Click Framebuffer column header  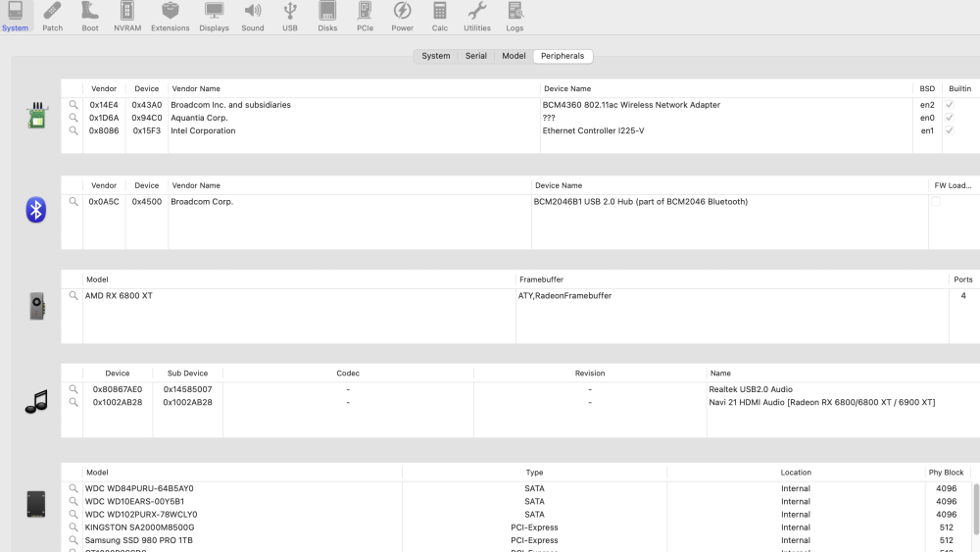coord(541,279)
